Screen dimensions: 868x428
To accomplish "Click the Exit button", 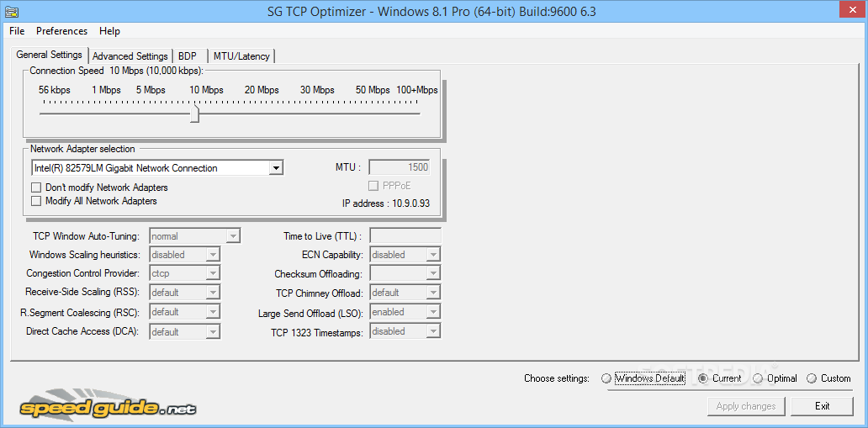I will point(822,406).
